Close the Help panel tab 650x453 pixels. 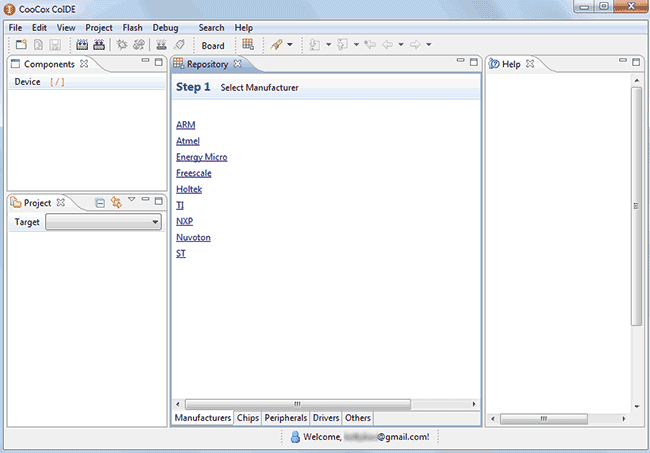tap(530, 64)
